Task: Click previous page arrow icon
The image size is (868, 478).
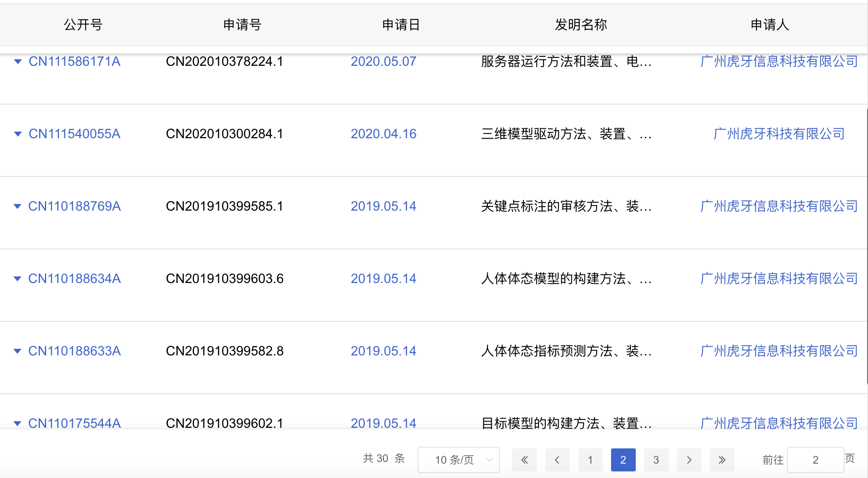Action: pyautogui.click(x=557, y=460)
